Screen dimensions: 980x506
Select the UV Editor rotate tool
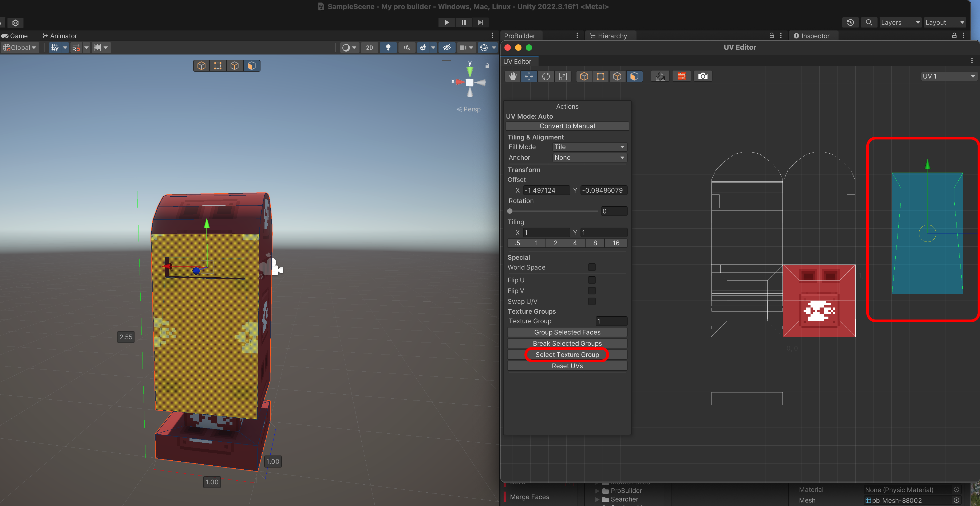coord(546,76)
